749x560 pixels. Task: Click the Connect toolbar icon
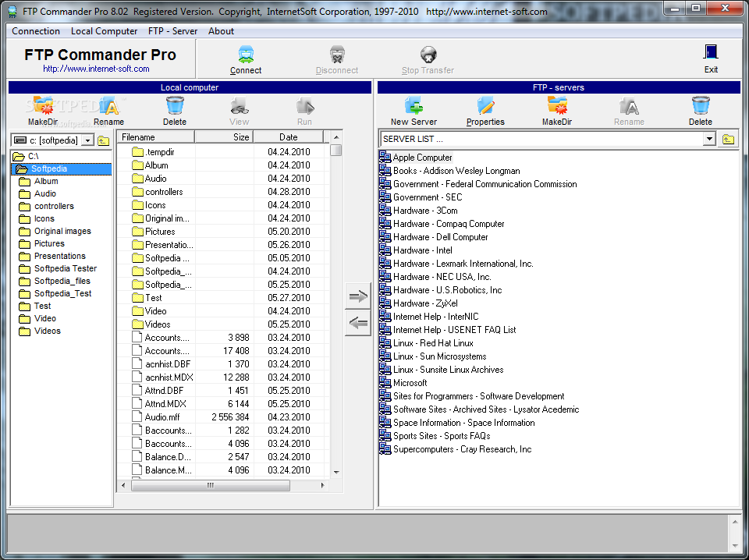pos(246,55)
